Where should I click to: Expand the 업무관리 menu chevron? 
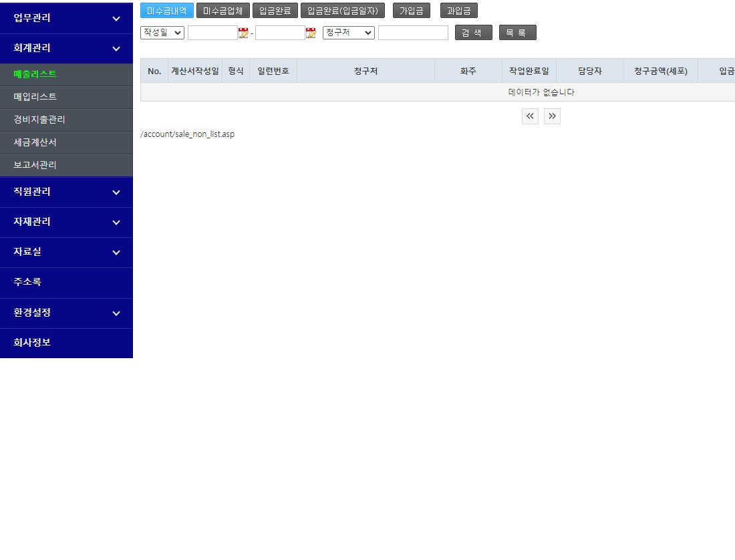point(116,19)
